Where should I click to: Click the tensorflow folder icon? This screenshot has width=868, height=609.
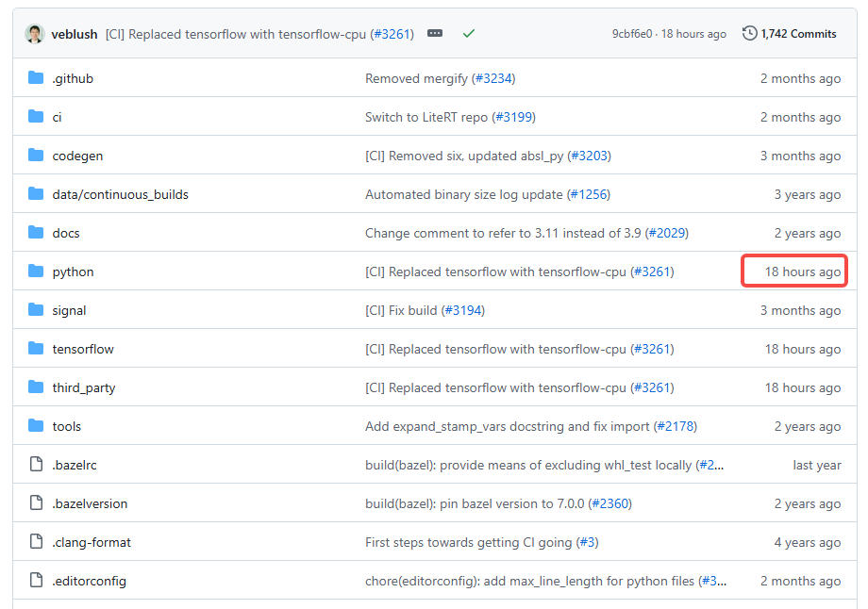point(36,349)
